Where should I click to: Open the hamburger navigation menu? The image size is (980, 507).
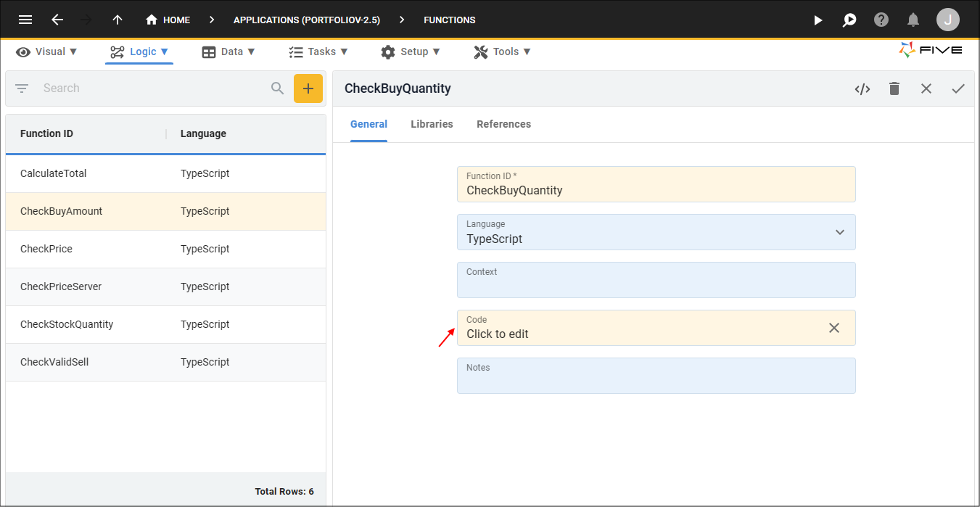click(x=25, y=20)
